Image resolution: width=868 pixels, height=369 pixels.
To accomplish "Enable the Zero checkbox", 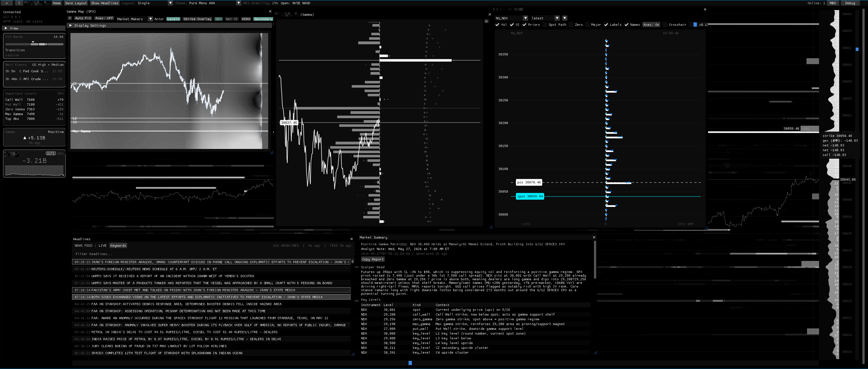I will click(x=571, y=25).
